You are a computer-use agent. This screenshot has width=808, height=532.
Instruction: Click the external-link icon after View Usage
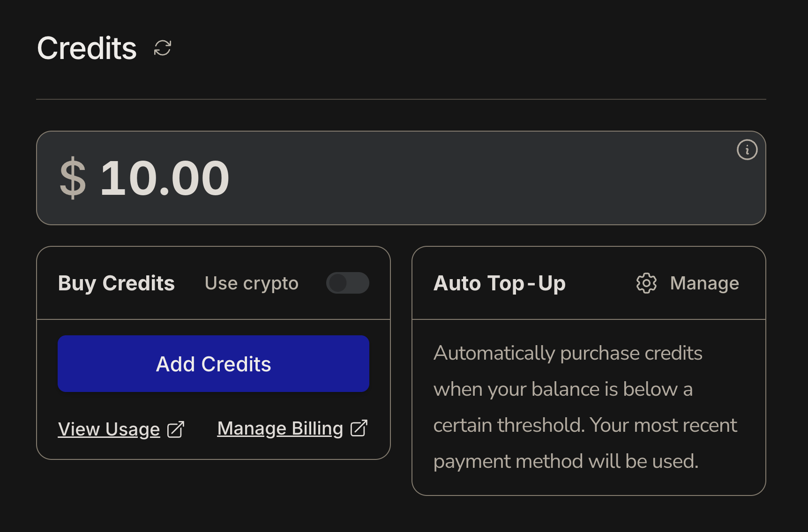(x=176, y=429)
